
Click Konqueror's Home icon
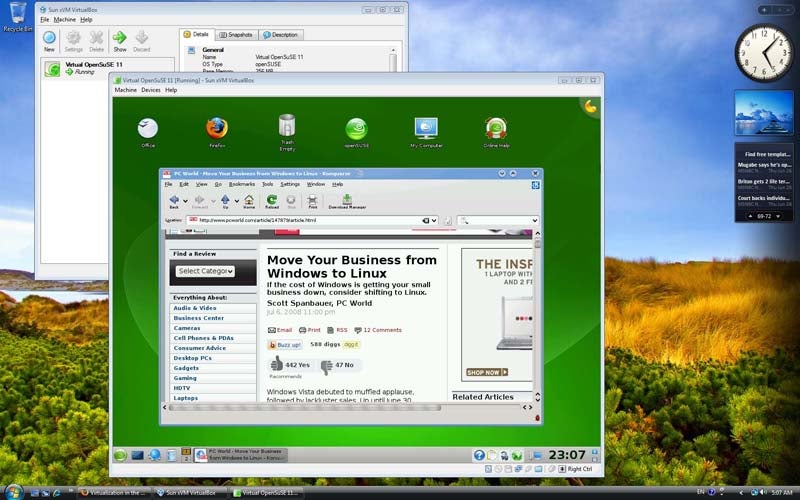(248, 199)
